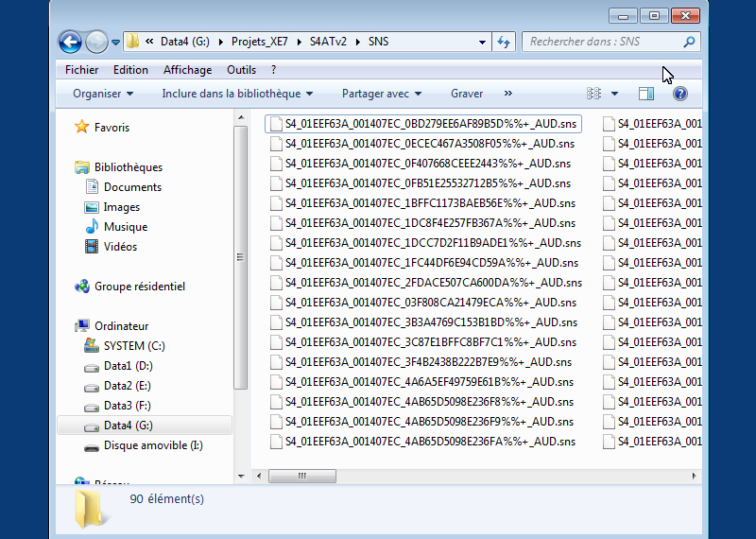This screenshot has width=756, height=539.
Task: Click SNS breadcrumb in address bar
Action: coord(379,42)
